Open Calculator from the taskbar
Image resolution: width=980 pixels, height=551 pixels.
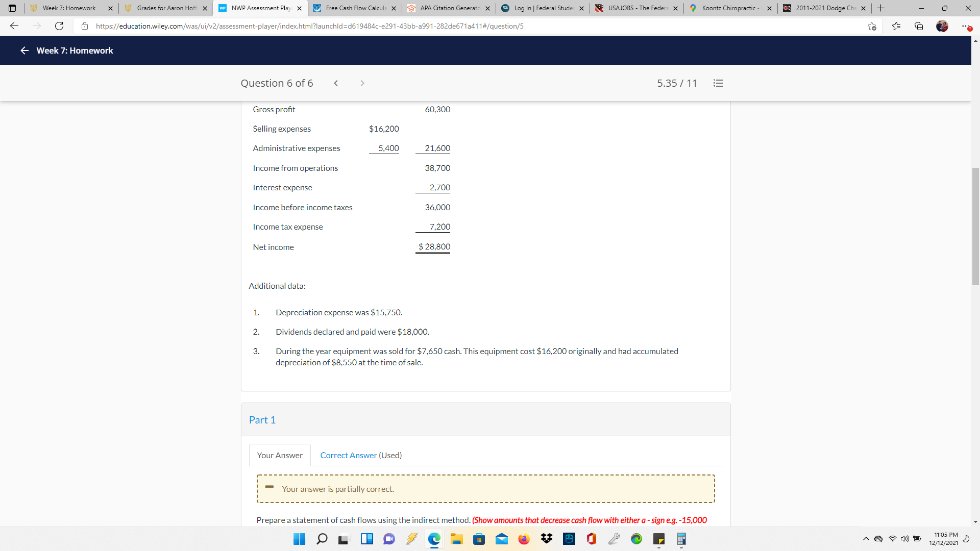pyautogui.click(x=681, y=539)
